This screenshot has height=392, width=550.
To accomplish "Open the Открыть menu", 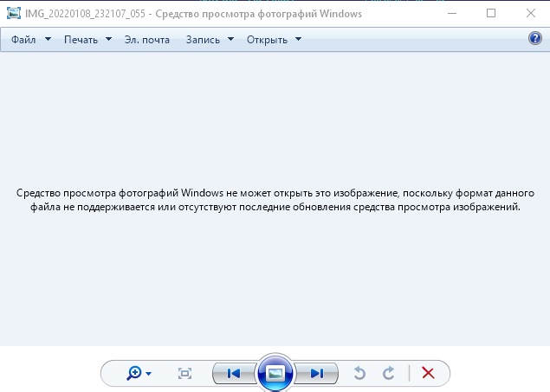I will tap(267, 40).
